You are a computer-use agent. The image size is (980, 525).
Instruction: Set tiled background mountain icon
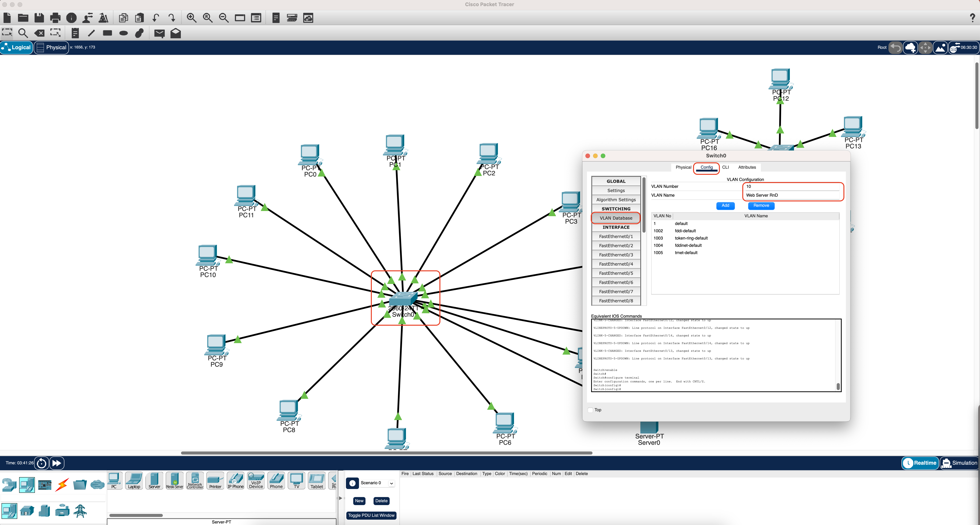(940, 48)
